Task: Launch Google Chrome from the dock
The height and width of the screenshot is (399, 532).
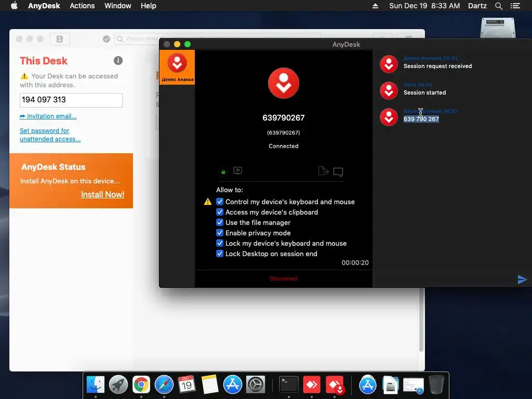Action: 141,384
